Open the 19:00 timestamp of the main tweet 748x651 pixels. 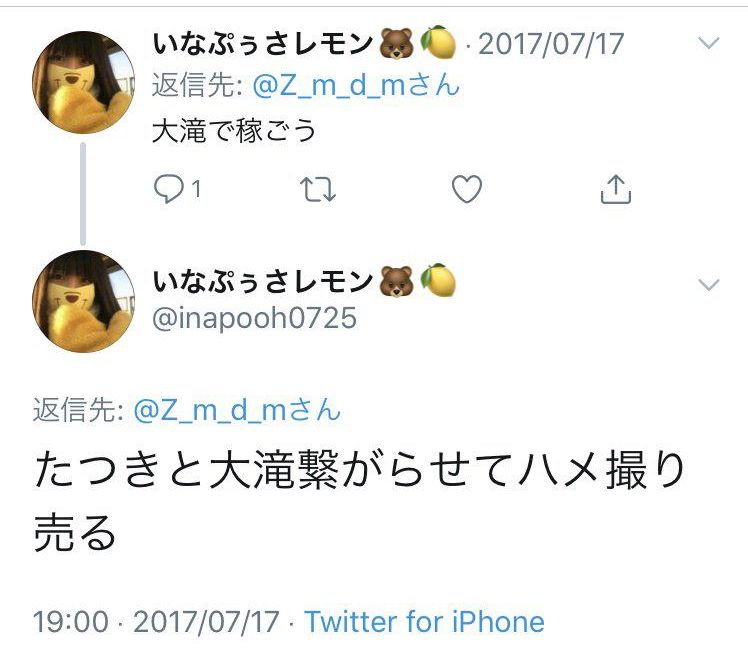point(71,622)
